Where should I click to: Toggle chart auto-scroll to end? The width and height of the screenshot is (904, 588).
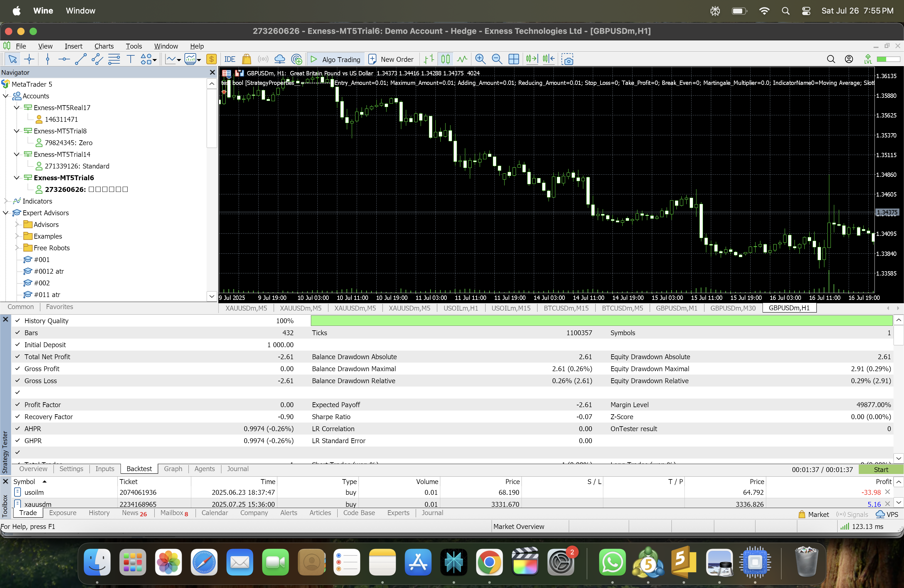tap(532, 59)
